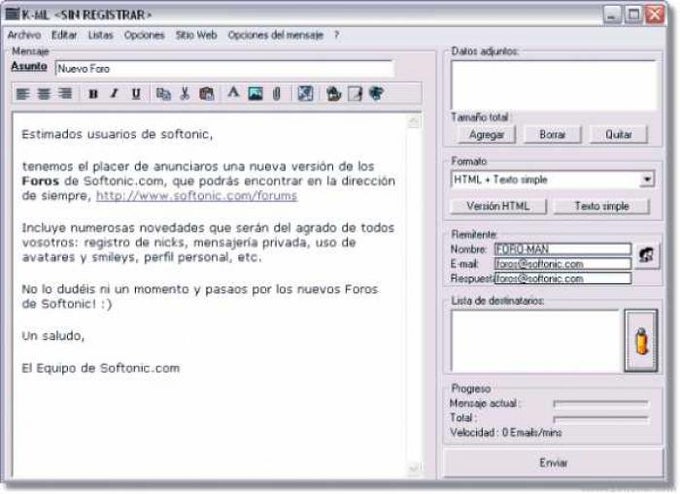Open the Listas menu
This screenshot has width=680, height=494.
click(101, 35)
